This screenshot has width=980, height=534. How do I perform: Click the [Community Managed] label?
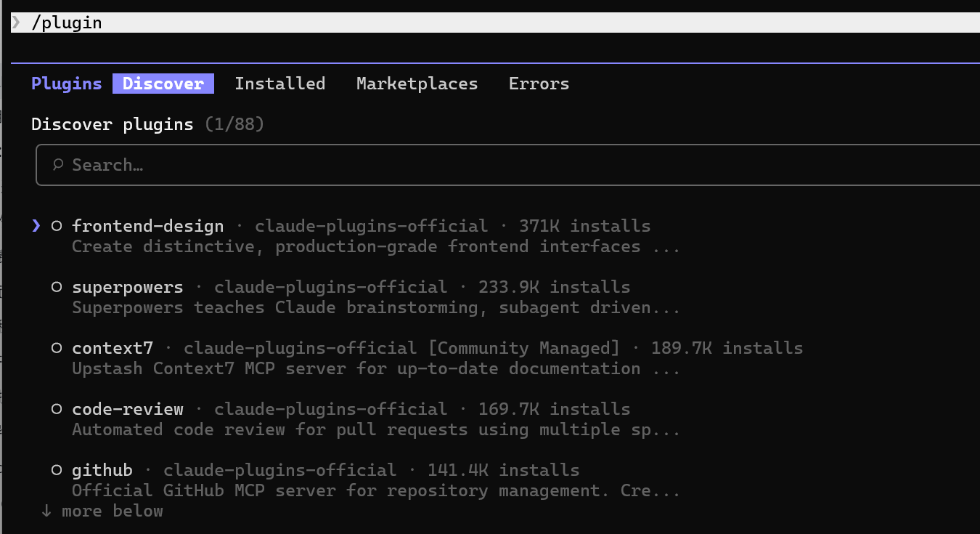523,348
